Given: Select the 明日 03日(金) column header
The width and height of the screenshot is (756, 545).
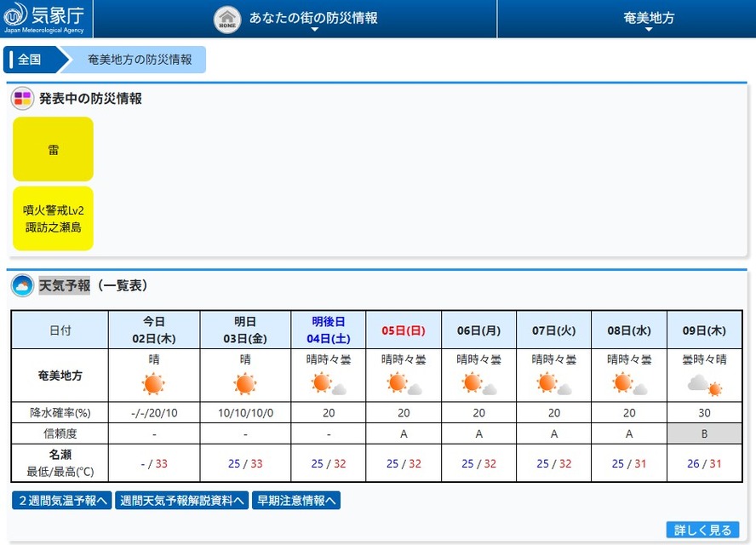Looking at the screenshot, I should [x=245, y=330].
